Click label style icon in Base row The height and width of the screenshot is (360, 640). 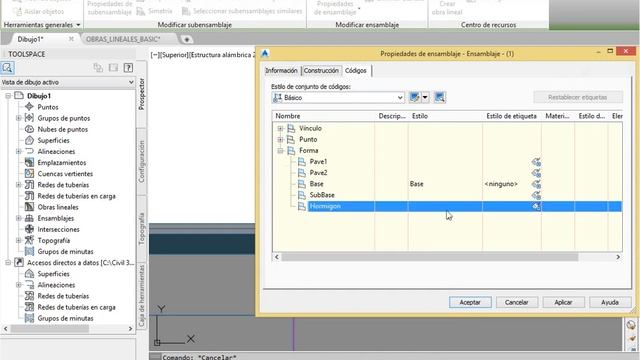coord(536,184)
